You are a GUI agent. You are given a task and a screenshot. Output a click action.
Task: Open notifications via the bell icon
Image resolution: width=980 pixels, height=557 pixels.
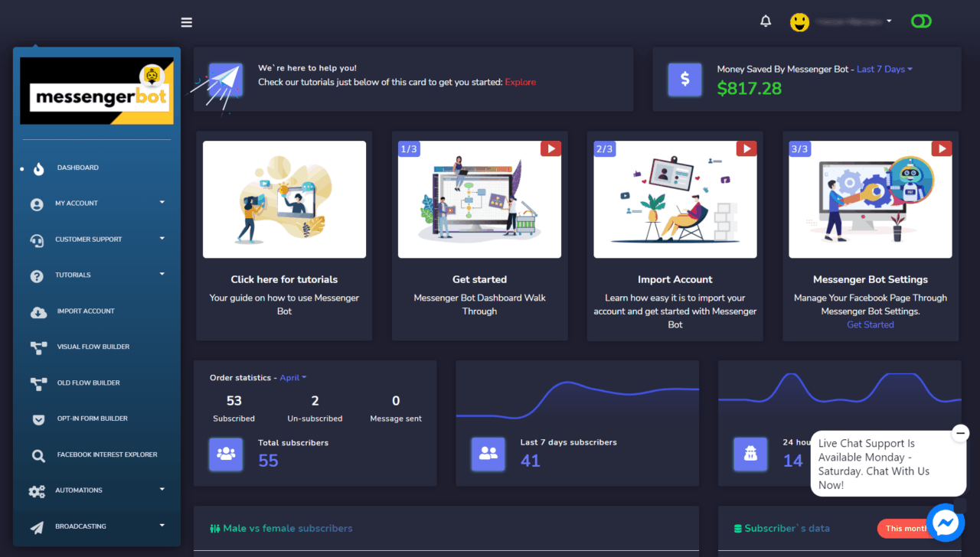pyautogui.click(x=765, y=21)
